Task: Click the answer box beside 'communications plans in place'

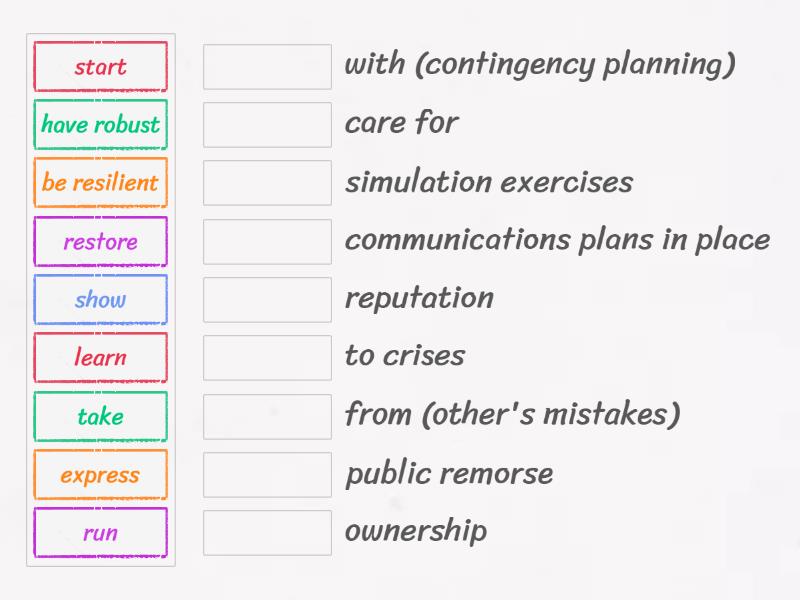Action: coord(267,240)
